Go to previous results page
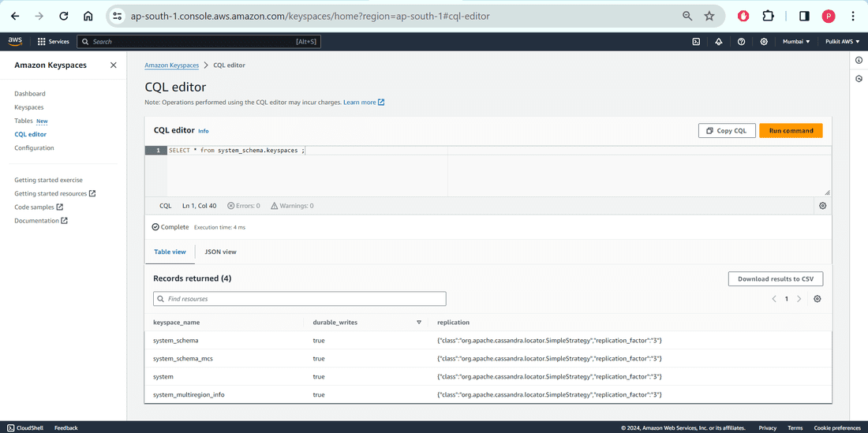 click(774, 299)
